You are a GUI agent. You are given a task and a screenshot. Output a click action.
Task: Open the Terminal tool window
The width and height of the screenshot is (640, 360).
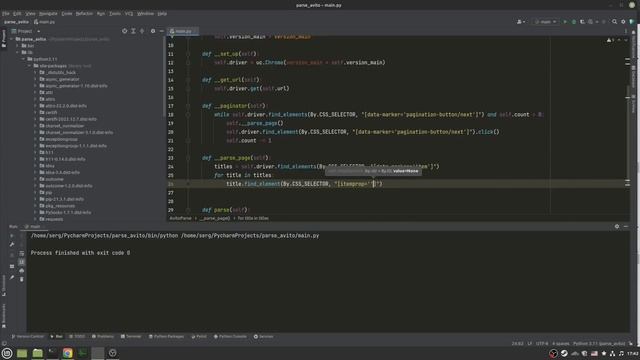(131, 337)
